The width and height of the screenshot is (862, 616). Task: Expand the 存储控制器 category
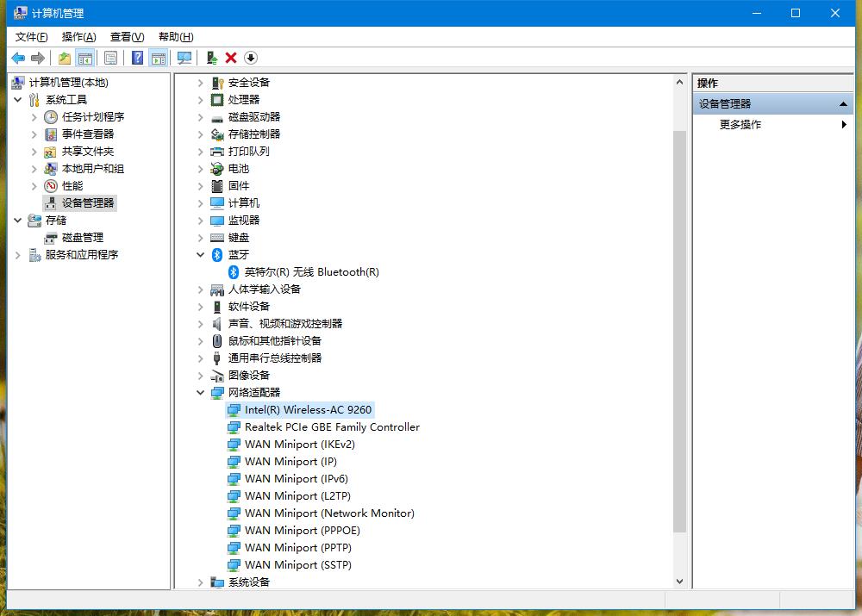(201, 134)
